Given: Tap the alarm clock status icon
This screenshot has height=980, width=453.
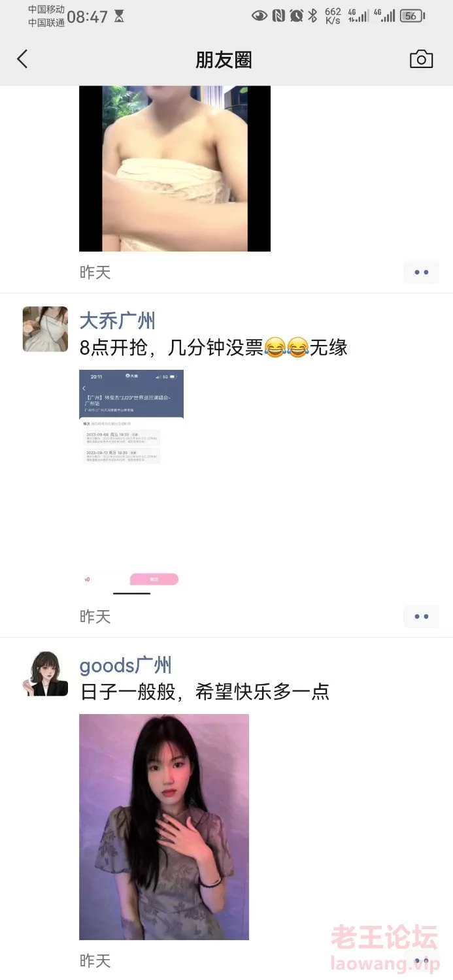Looking at the screenshot, I should click(x=296, y=16).
